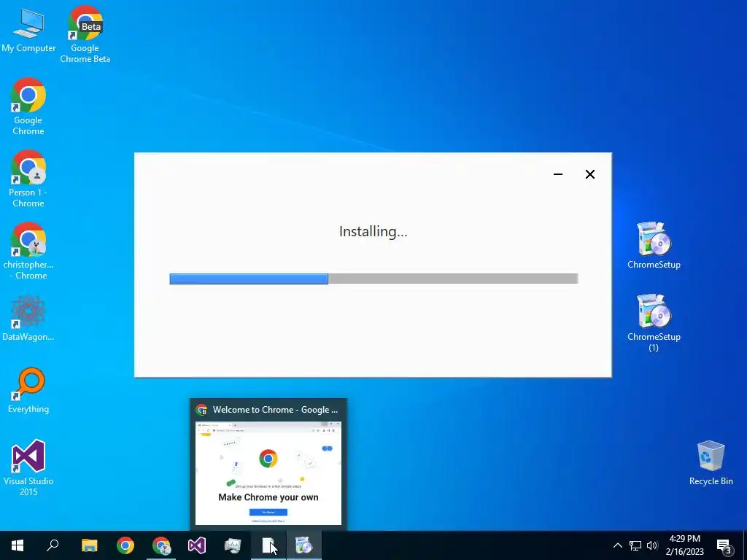Open taskbar search magnifier

53,545
